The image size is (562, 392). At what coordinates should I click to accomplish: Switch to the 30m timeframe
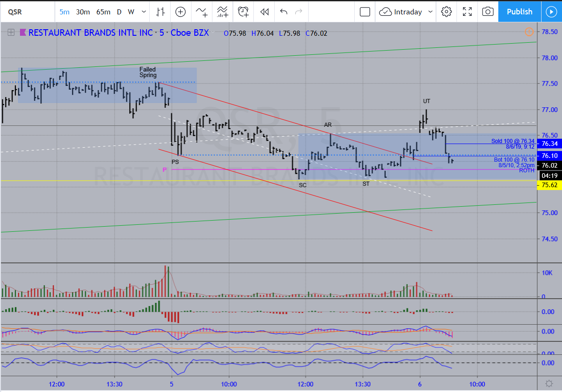pyautogui.click(x=83, y=12)
